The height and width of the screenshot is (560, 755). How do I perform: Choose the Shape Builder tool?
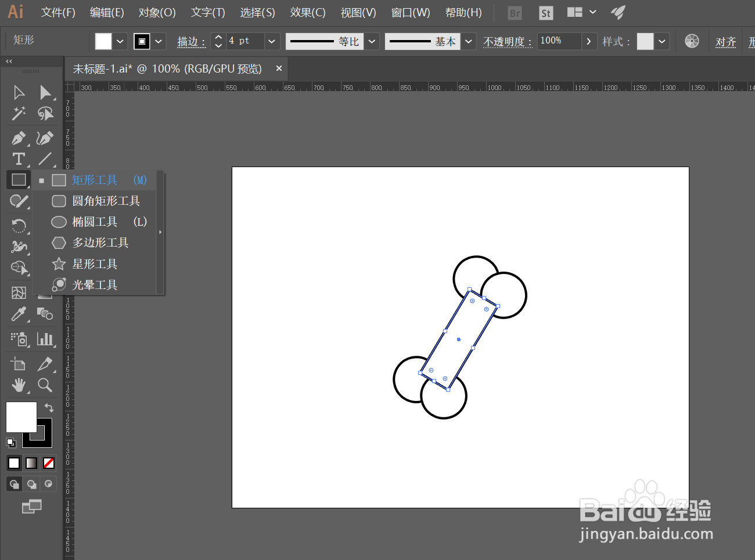pyautogui.click(x=19, y=268)
